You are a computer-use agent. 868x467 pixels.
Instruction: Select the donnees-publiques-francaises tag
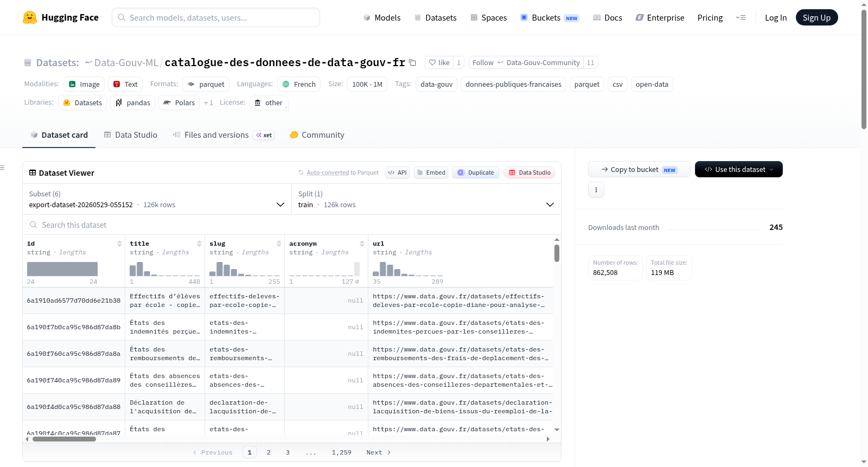(x=513, y=84)
